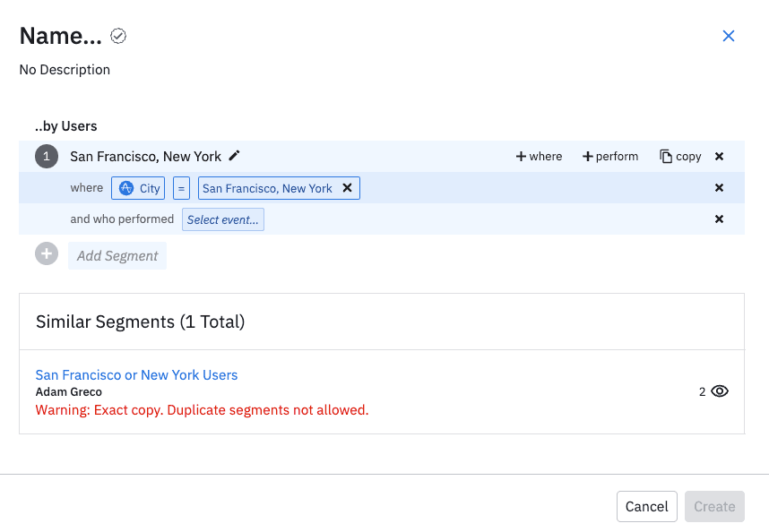This screenshot has height=532, width=769.
Task: Click the Add Segment field
Action: coord(117,255)
